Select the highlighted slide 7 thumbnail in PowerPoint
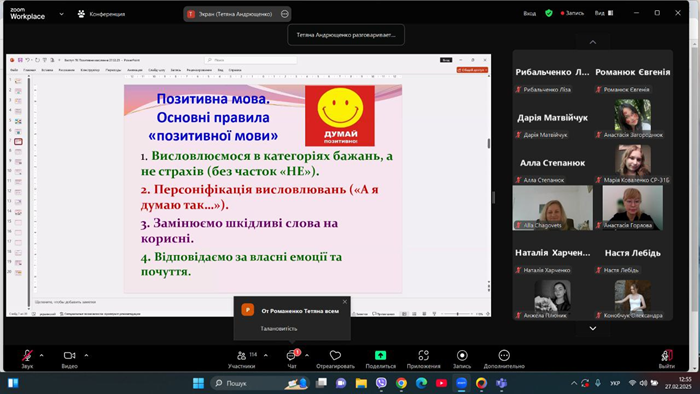The image size is (700, 394). (18, 141)
